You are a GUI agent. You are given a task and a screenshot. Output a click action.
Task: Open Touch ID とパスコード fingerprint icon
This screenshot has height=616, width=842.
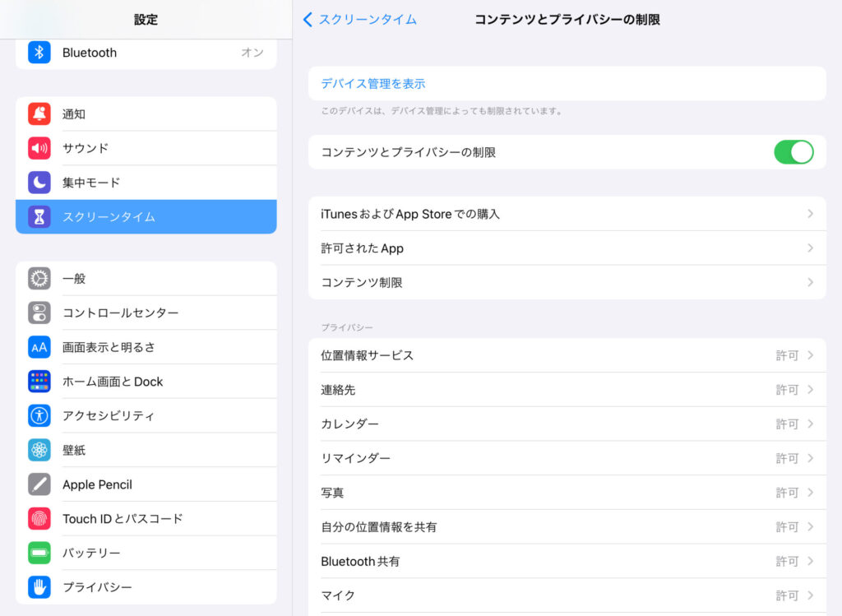click(39, 519)
